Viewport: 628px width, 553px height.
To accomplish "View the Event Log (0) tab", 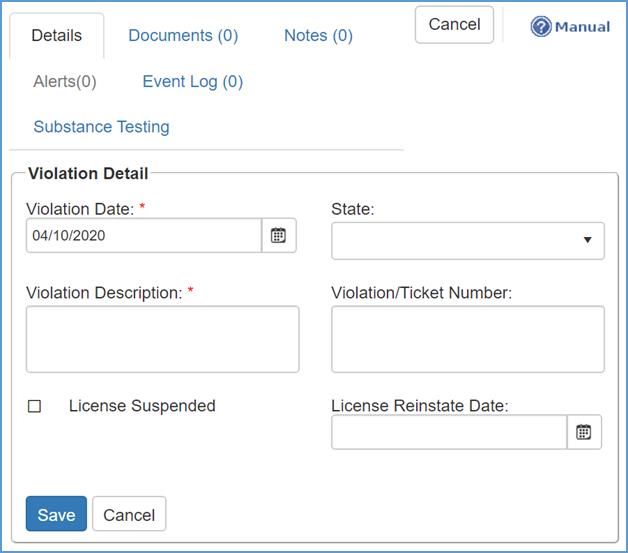I will point(193,82).
